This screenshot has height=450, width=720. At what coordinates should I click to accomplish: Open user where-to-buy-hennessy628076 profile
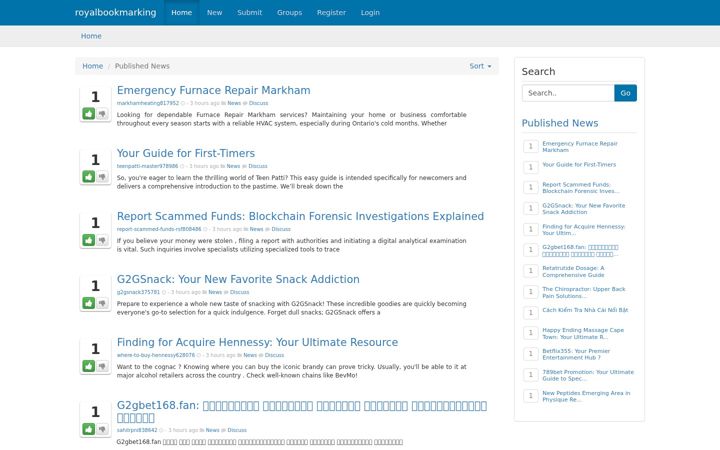click(156, 355)
